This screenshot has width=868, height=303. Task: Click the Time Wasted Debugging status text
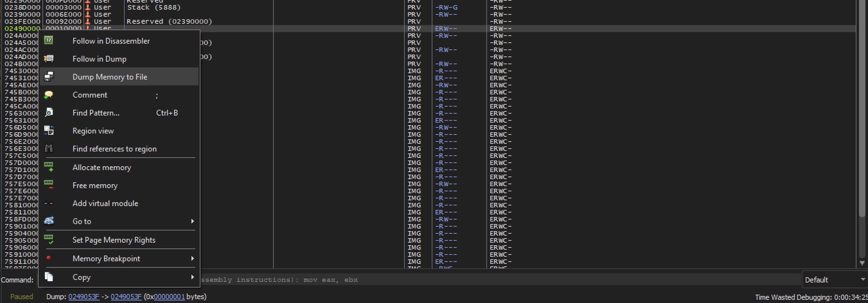pos(811,297)
